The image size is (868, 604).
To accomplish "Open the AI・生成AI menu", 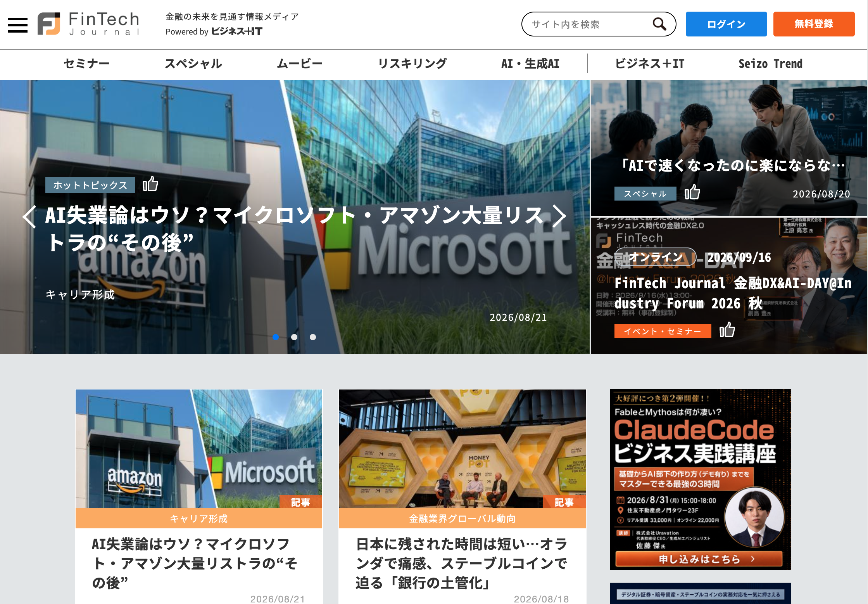I will 530,64.
